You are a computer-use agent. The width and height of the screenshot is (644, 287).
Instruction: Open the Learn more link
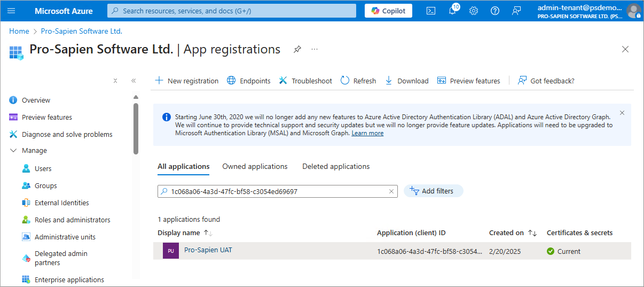coord(367,133)
